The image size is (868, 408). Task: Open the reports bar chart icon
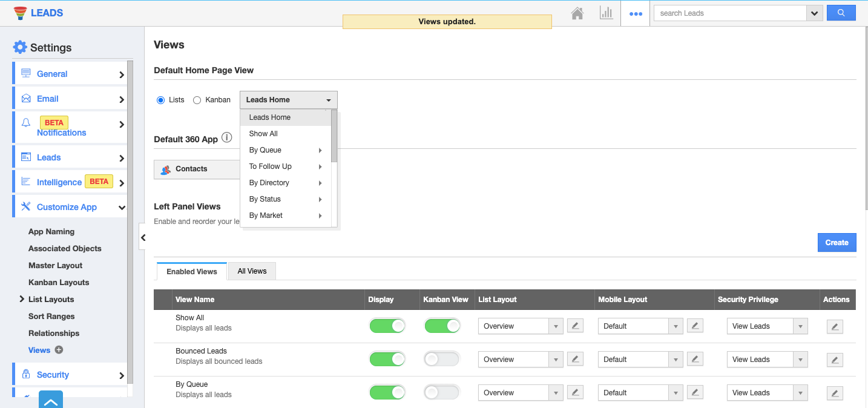[x=606, y=13]
